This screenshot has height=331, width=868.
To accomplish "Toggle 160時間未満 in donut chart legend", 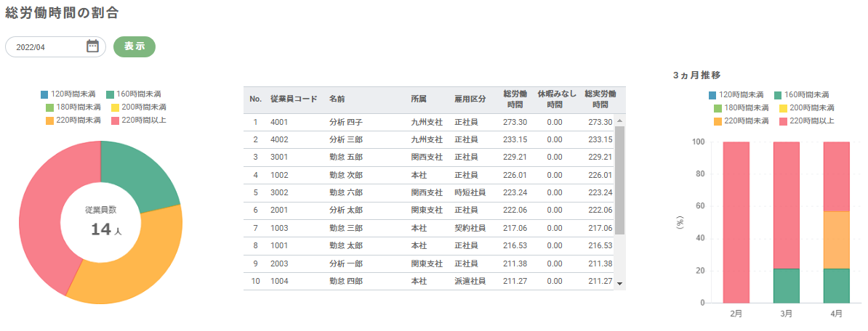I will (x=134, y=94).
